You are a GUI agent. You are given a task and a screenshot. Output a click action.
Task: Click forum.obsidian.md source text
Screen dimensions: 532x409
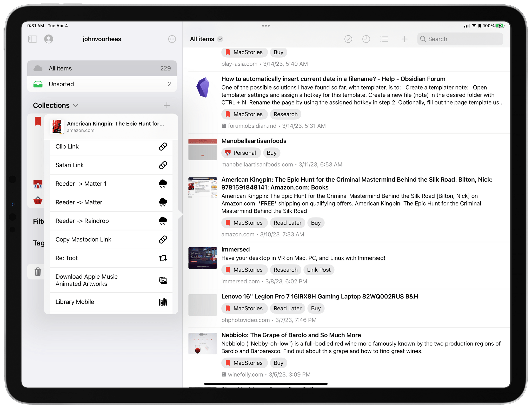pos(252,126)
